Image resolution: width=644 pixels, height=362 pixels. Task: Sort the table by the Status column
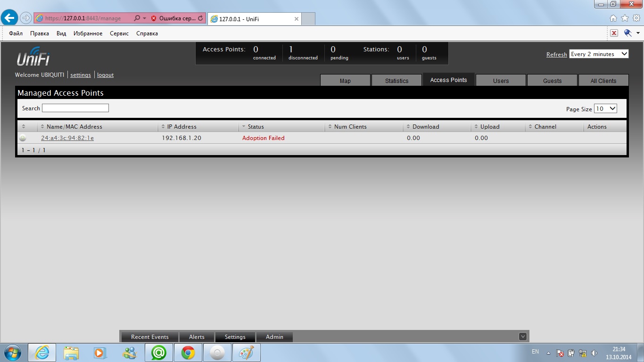pyautogui.click(x=256, y=127)
